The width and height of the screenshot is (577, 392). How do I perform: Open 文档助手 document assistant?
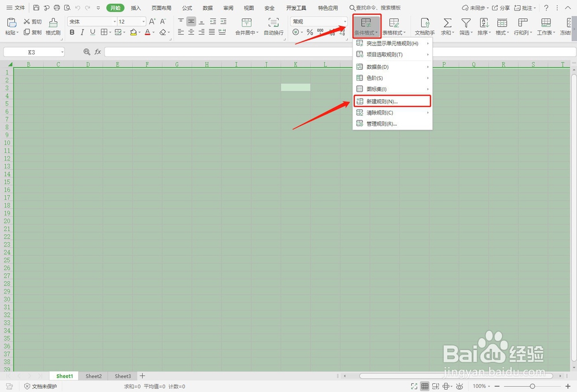coord(425,27)
